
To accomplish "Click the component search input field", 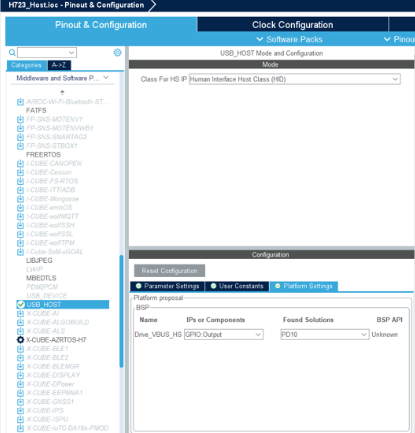I will (43, 52).
